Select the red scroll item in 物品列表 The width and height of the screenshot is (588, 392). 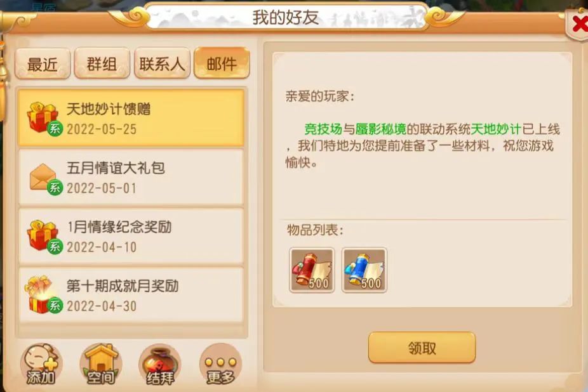pos(312,270)
